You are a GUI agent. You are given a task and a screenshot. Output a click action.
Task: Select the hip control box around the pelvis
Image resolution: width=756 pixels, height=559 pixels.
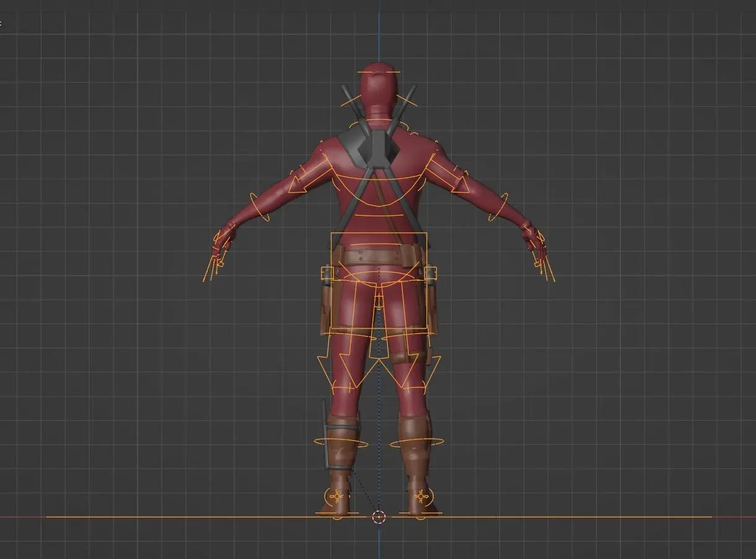[x=379, y=279]
